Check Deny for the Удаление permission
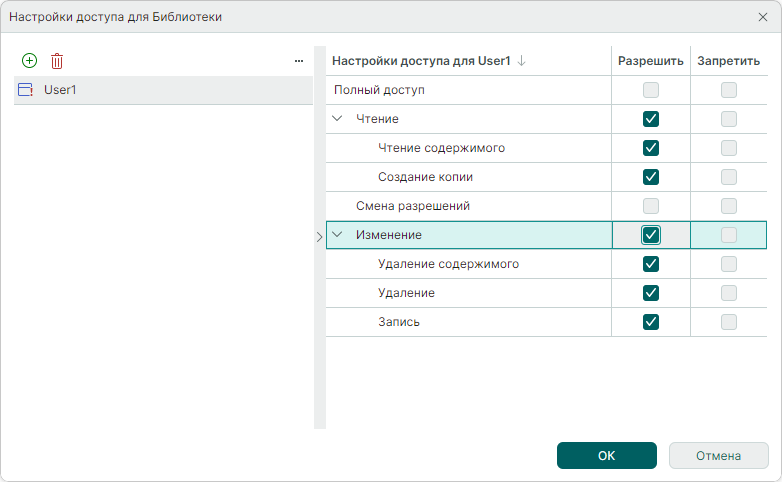Screen dimensions: 782x482 (x=729, y=293)
